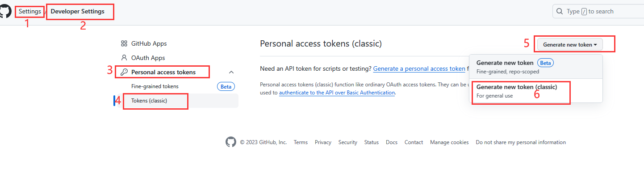Click the GitHub Octocat logo in header

click(x=5, y=11)
